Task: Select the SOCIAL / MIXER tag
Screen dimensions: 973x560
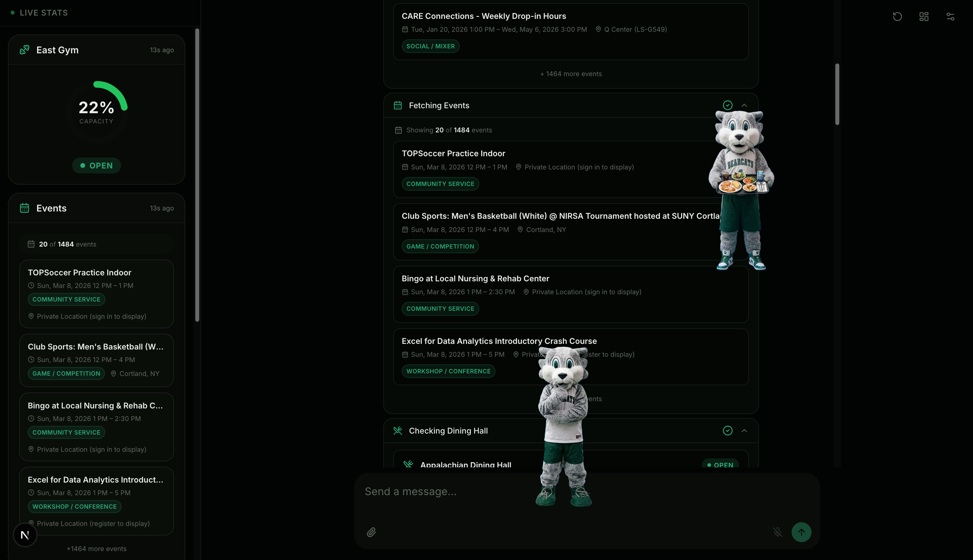Action: pyautogui.click(x=430, y=46)
